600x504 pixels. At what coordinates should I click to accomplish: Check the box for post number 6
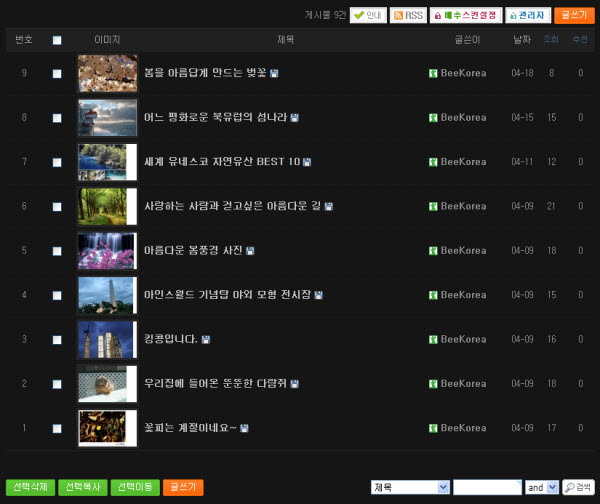pos(57,207)
